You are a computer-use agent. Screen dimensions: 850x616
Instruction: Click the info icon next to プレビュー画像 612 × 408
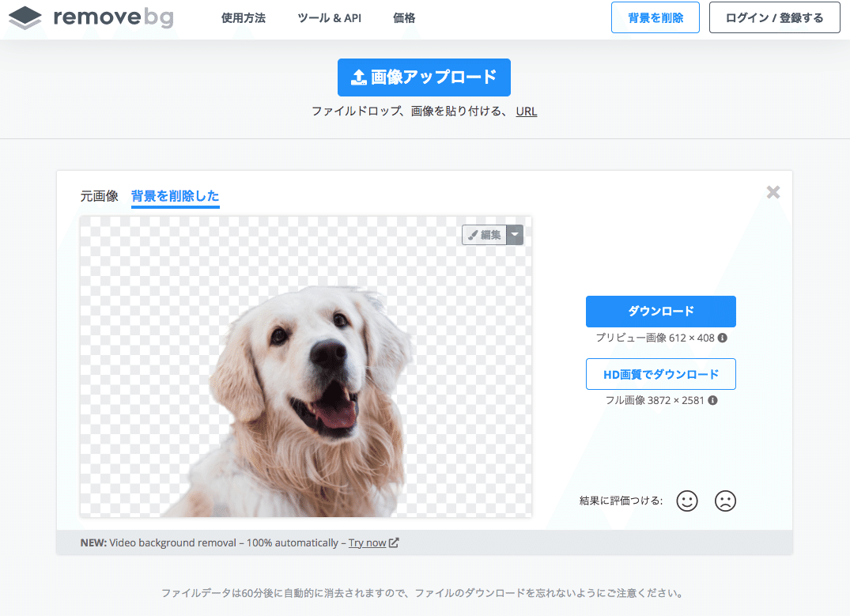click(x=723, y=338)
